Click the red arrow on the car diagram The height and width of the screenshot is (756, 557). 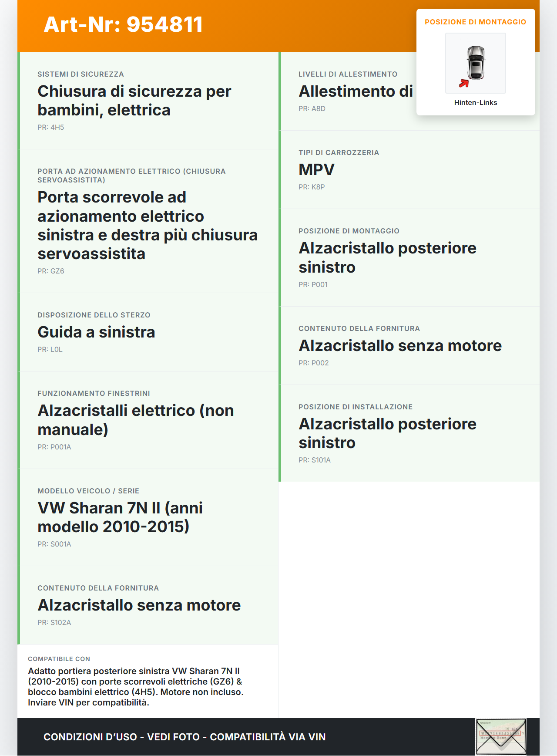[x=464, y=83]
